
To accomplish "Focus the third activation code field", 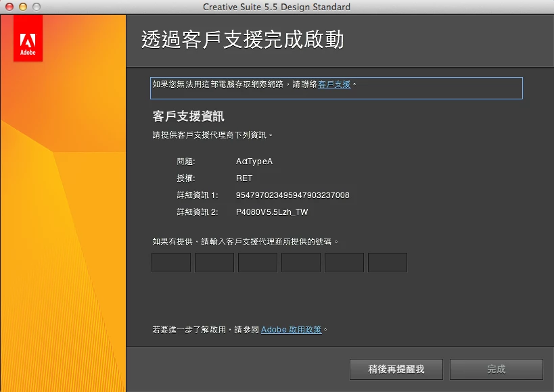I will pos(258,262).
